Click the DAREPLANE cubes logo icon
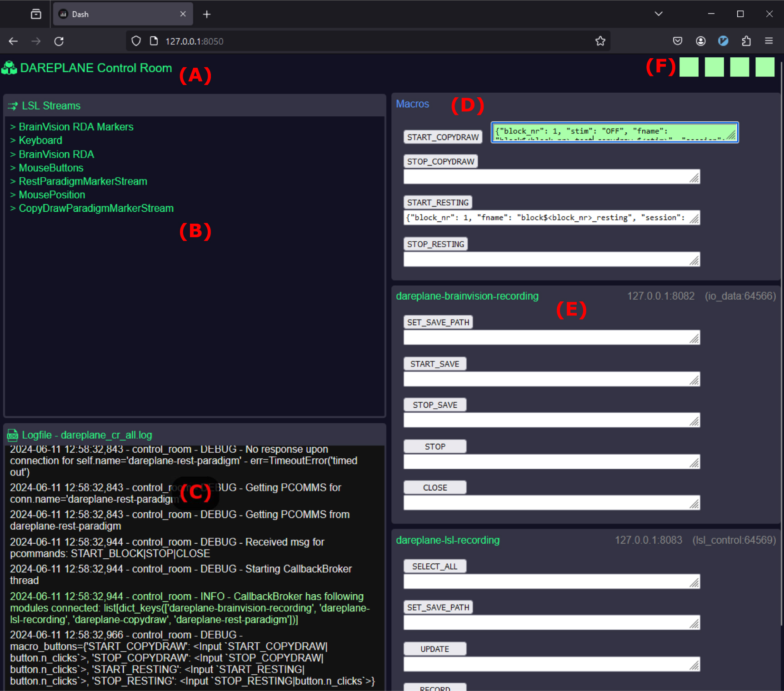 coord(10,68)
